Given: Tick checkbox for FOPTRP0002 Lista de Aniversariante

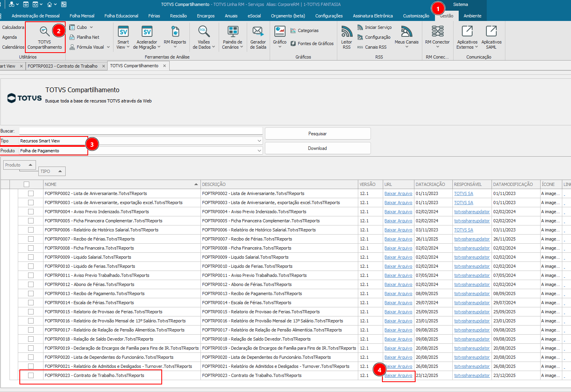Looking at the screenshot, I should [31, 193].
